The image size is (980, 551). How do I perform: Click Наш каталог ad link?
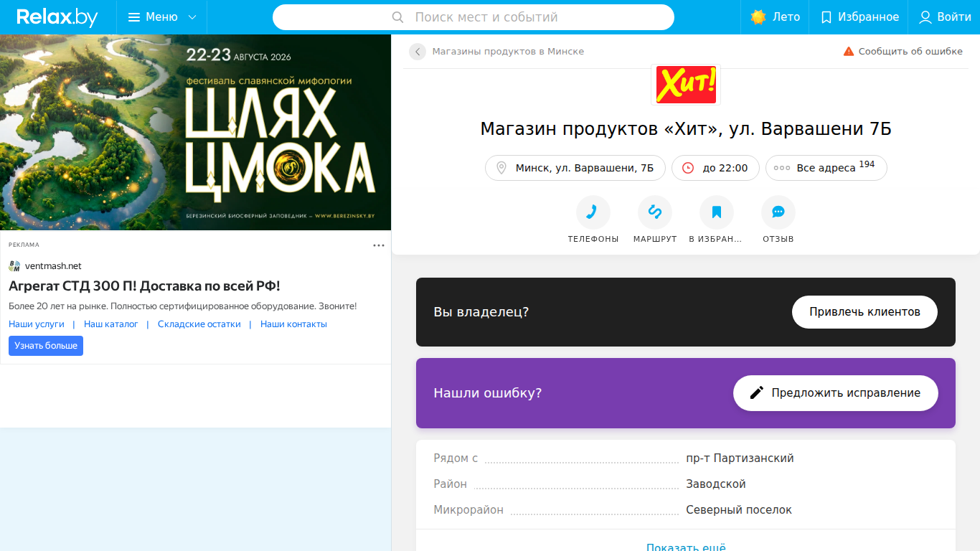pyautogui.click(x=111, y=324)
